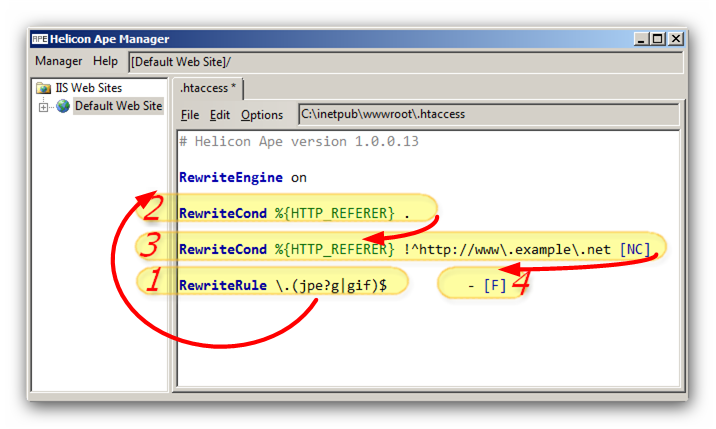Image resolution: width=716 pixels, height=429 pixels.
Task: Open the Manager menu
Action: point(58,62)
